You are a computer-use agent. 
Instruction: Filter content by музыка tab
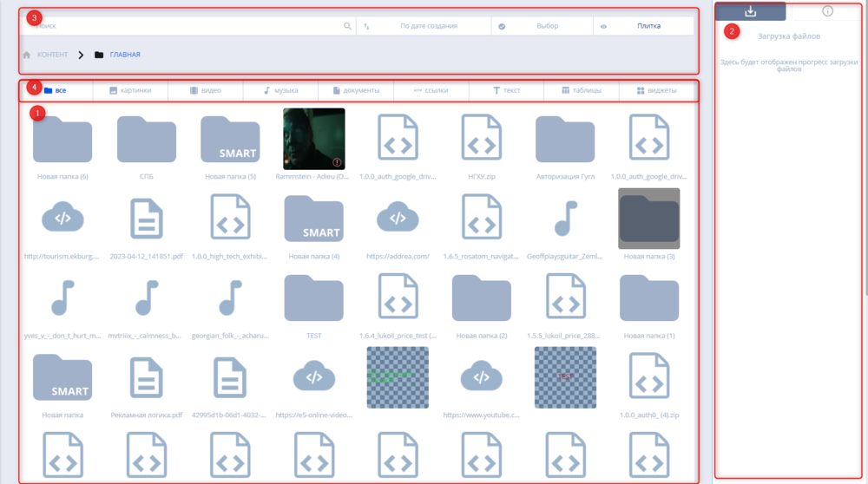pyautogui.click(x=280, y=90)
